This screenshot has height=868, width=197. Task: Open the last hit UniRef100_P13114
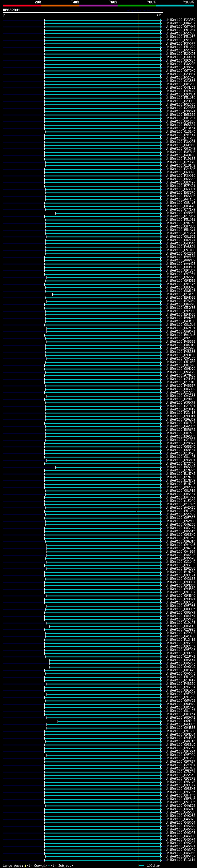[x=180, y=860]
